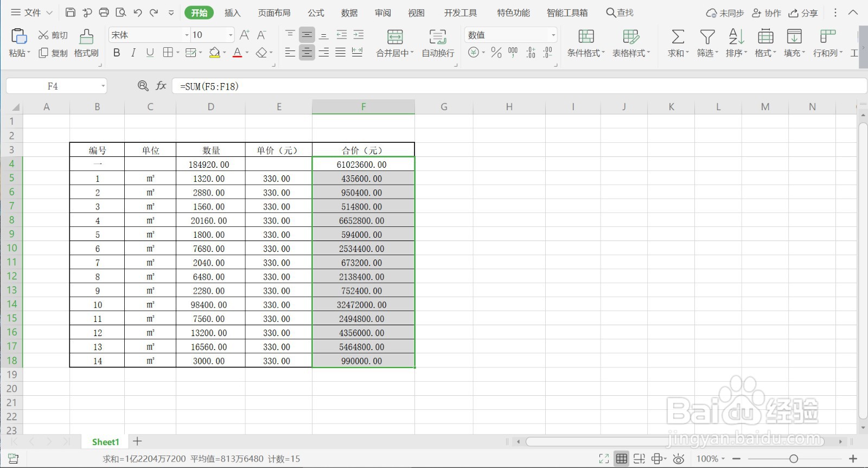Expand the Name Box dropdown
Image resolution: width=868 pixels, height=468 pixels.
103,86
